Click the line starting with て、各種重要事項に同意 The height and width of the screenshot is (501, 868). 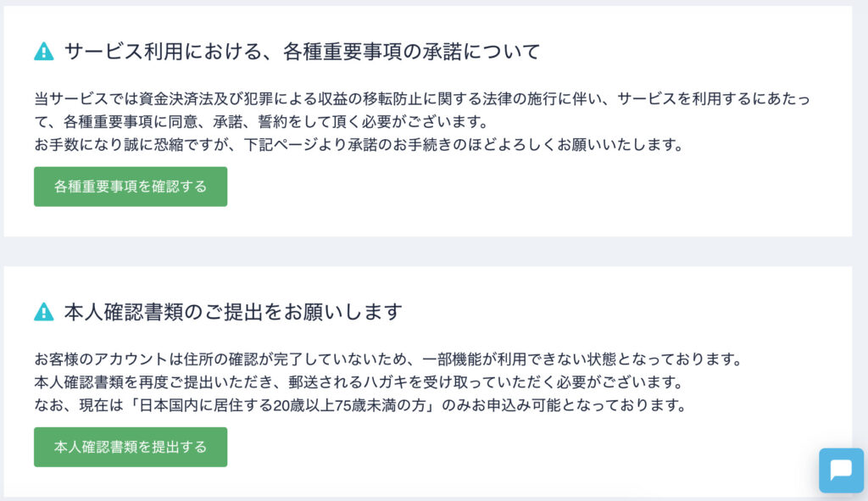pyautogui.click(x=261, y=122)
